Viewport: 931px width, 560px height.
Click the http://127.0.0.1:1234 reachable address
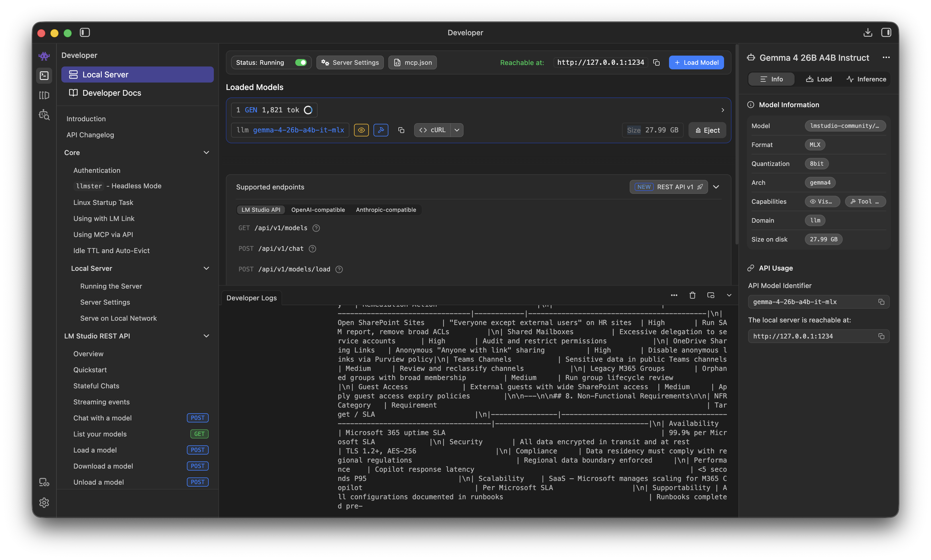tap(601, 63)
